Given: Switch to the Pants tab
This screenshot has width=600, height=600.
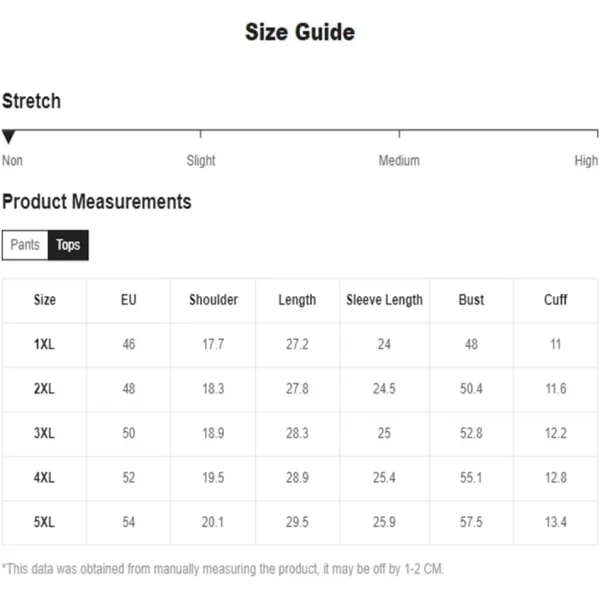Looking at the screenshot, I should point(25,245).
